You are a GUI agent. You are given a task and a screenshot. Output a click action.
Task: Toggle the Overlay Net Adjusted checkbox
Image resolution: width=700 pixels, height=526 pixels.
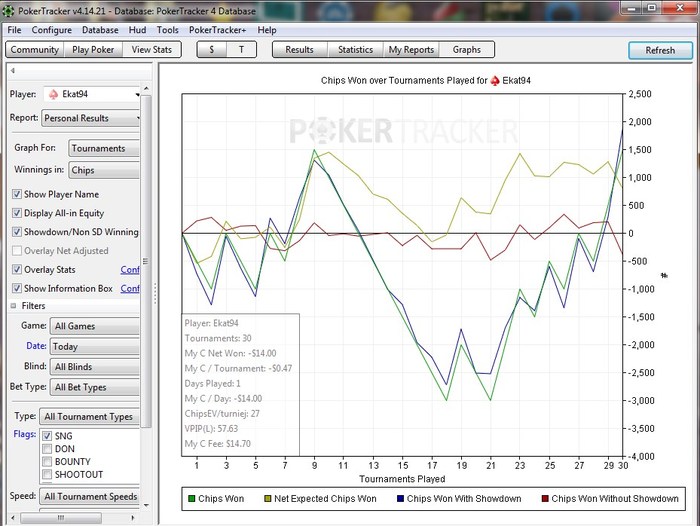click(17, 250)
